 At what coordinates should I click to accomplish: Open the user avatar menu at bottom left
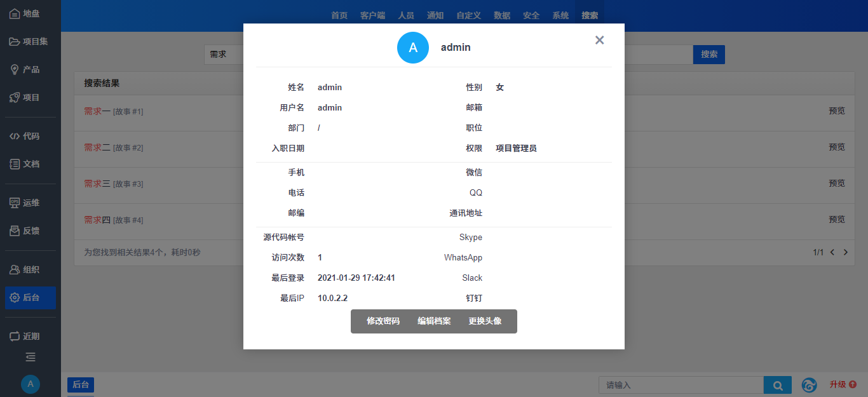(30, 384)
